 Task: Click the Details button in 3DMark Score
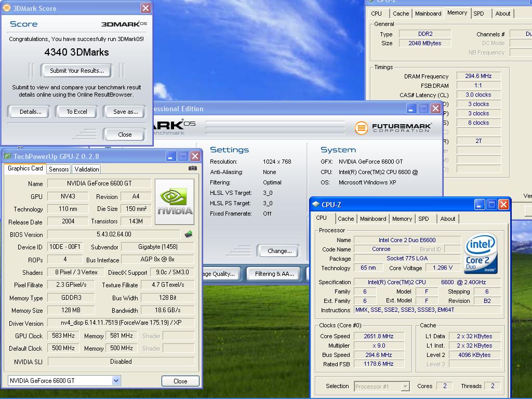(30, 112)
